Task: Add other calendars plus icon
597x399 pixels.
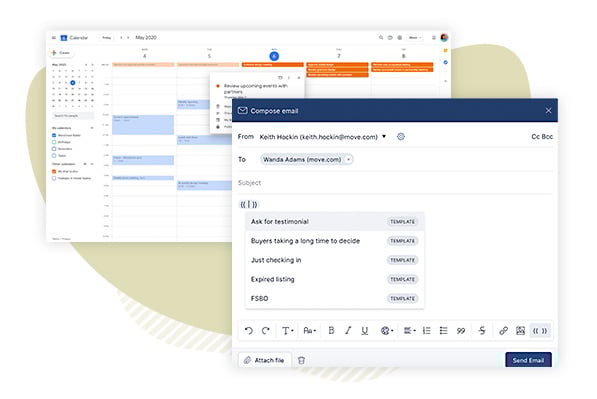Action: (x=85, y=164)
